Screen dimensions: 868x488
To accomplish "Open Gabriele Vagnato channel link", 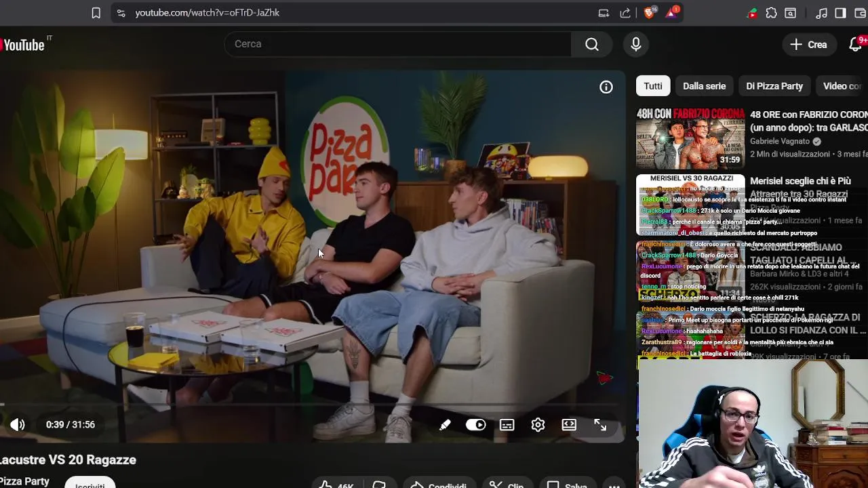I will click(x=780, y=141).
